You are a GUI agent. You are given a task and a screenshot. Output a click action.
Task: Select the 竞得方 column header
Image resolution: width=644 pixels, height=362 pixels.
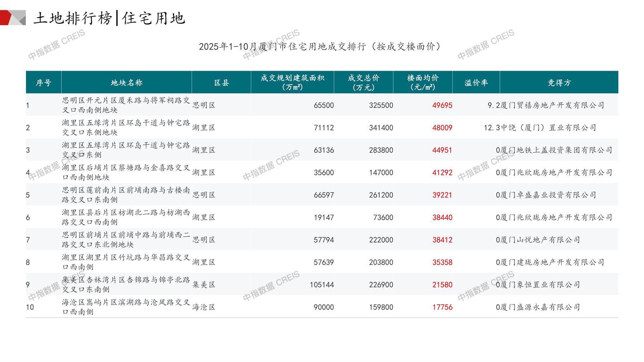coord(559,83)
